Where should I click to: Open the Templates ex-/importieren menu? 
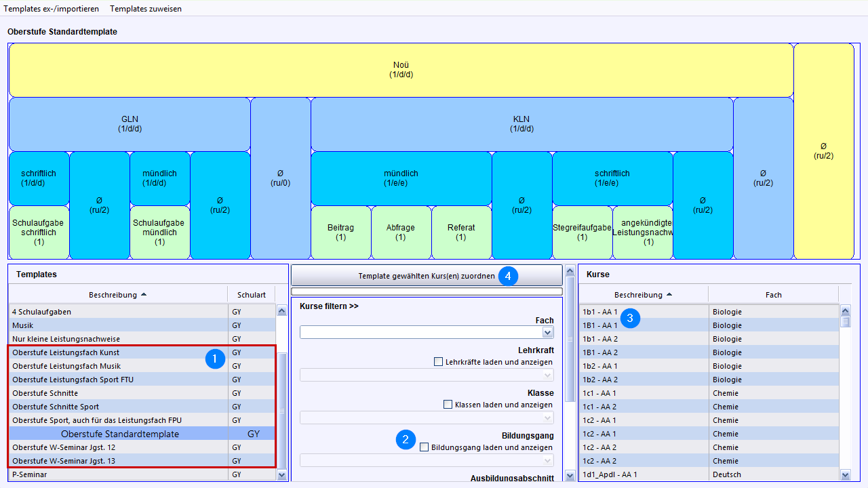52,9
